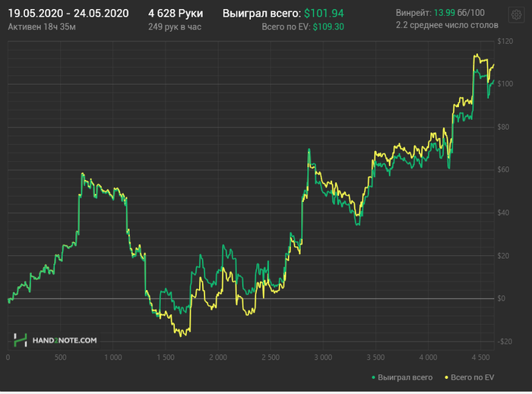Click '2.2 среднее число столов' text
This screenshot has width=532, height=394.
447,25
